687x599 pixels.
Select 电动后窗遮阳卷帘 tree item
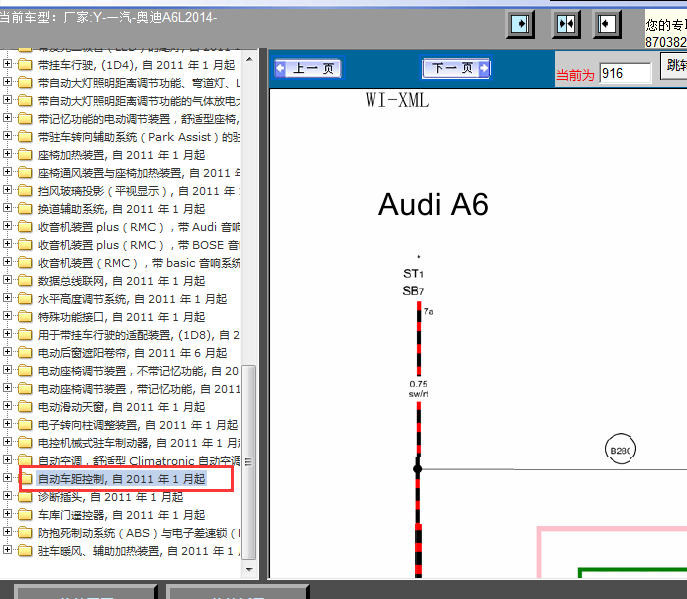tap(132, 353)
